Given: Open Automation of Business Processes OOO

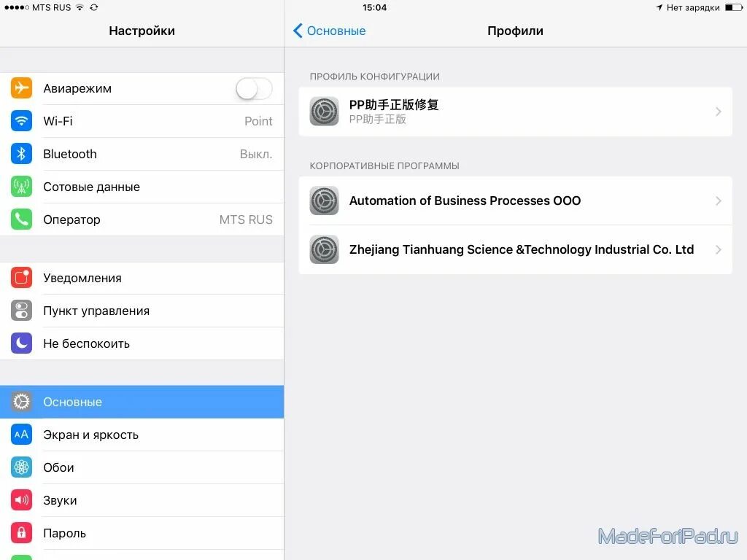Looking at the screenshot, I should [516, 201].
